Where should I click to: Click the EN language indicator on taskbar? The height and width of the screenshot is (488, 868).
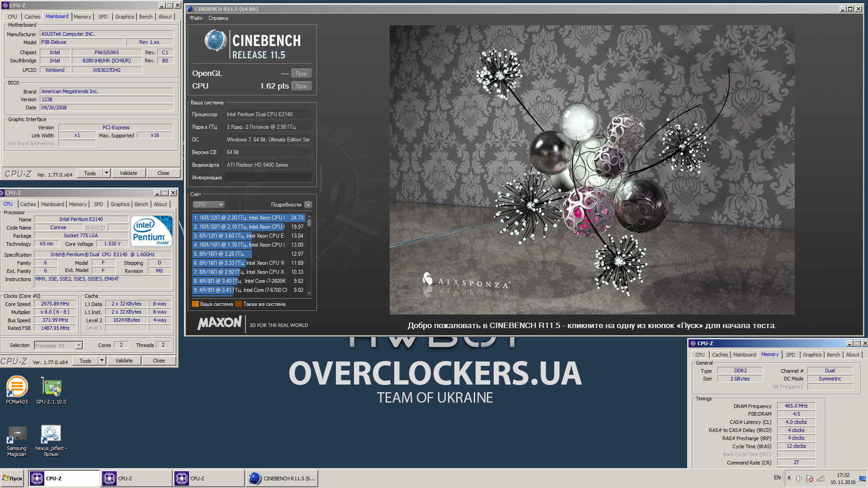tap(777, 478)
